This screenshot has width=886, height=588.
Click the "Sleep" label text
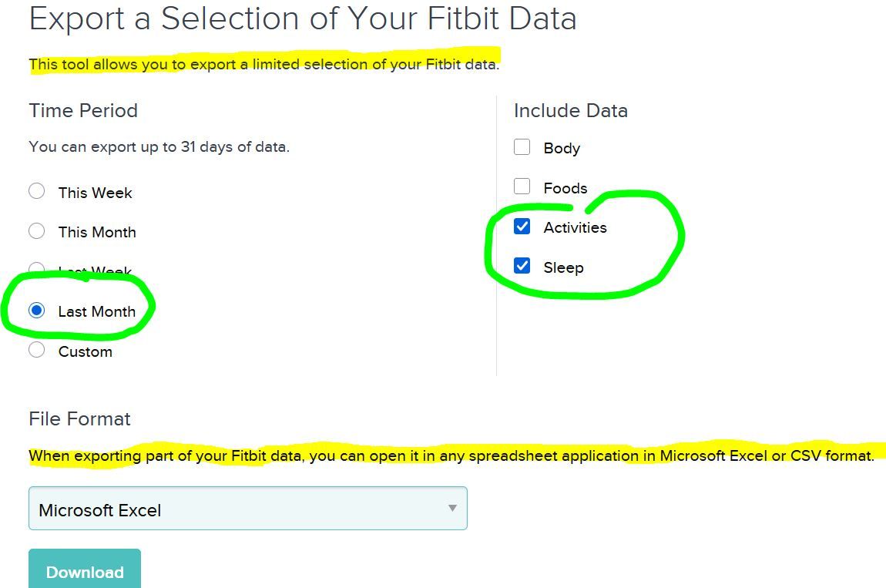click(563, 267)
